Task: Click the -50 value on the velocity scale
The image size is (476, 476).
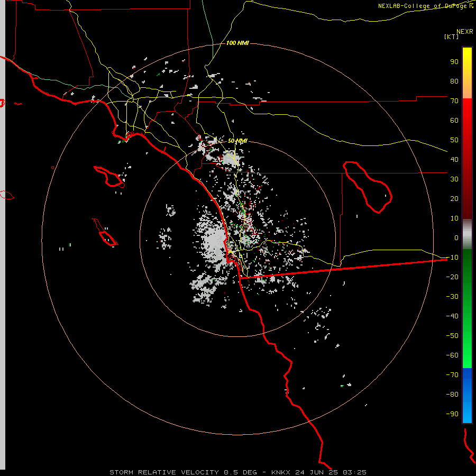Action: point(452,336)
